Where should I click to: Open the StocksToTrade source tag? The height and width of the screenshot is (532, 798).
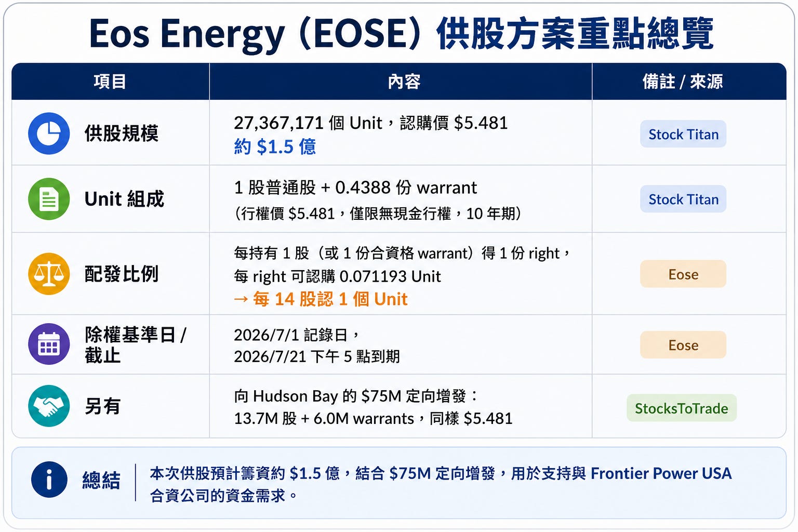coord(682,408)
